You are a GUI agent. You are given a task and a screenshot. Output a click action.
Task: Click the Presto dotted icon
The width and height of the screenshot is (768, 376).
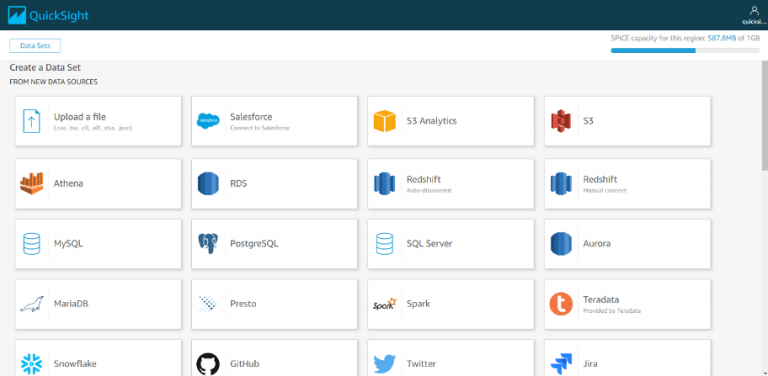pos(208,304)
